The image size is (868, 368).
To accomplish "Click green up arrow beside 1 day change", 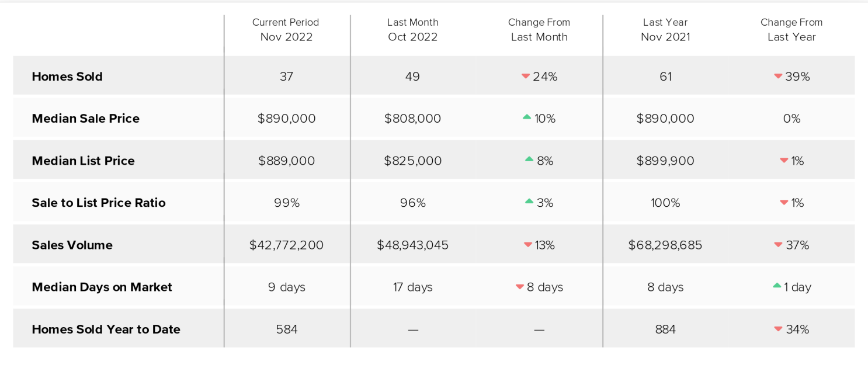I will (777, 286).
